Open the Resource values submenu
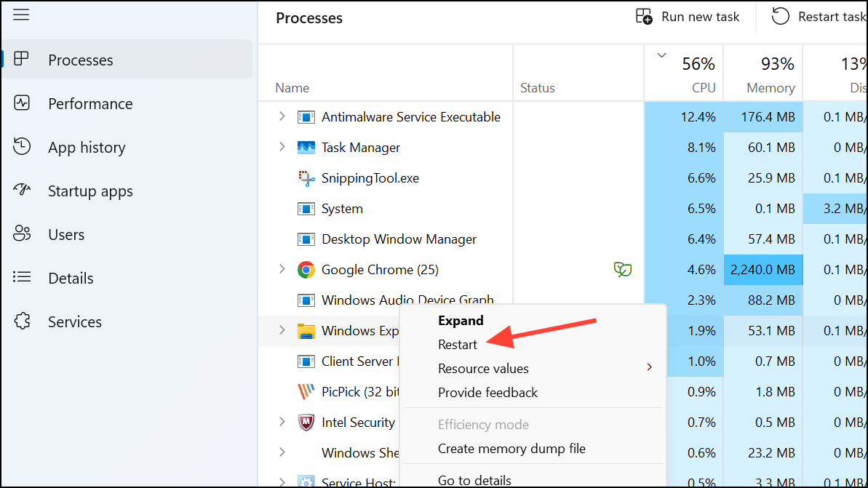 click(483, 368)
